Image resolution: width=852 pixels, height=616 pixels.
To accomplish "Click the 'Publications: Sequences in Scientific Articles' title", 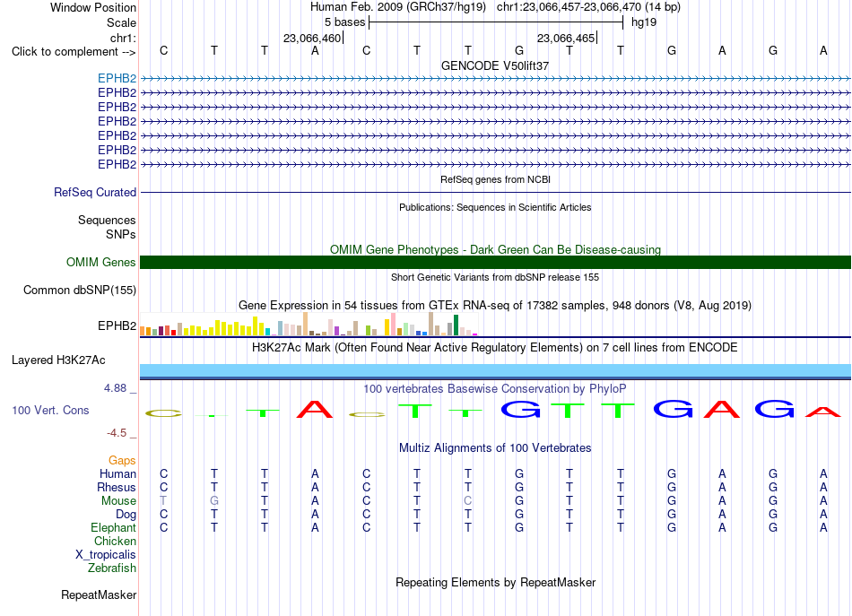I will coord(495,207).
